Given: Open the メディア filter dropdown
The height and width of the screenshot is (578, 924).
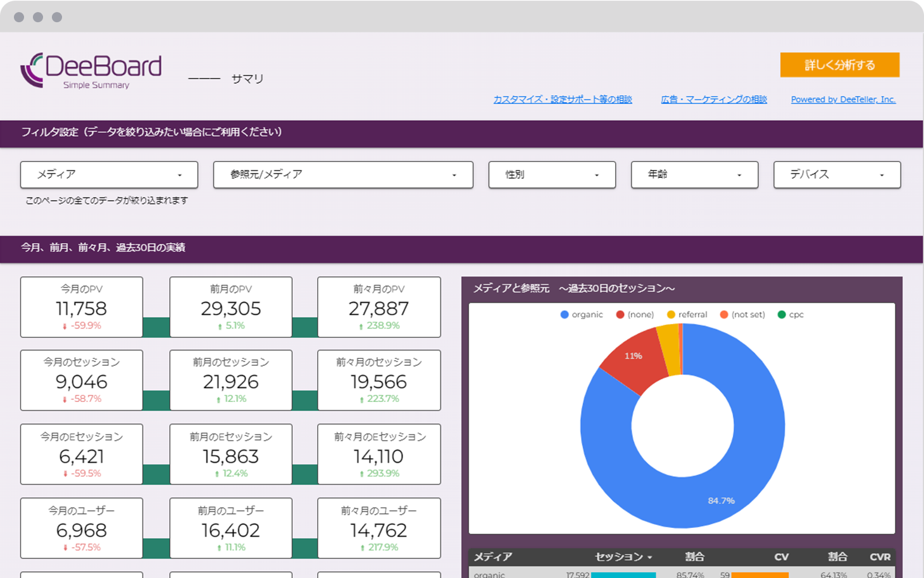Looking at the screenshot, I should [x=109, y=175].
